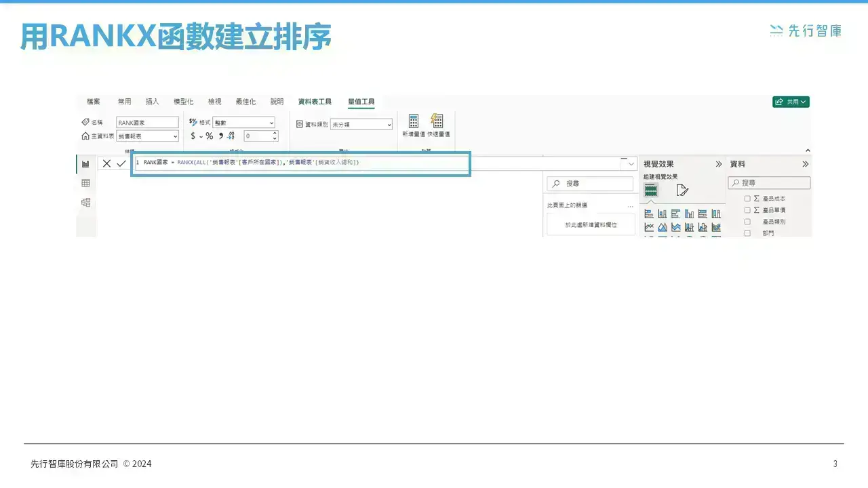Check the 產品成本 field checkbox

[747, 199]
